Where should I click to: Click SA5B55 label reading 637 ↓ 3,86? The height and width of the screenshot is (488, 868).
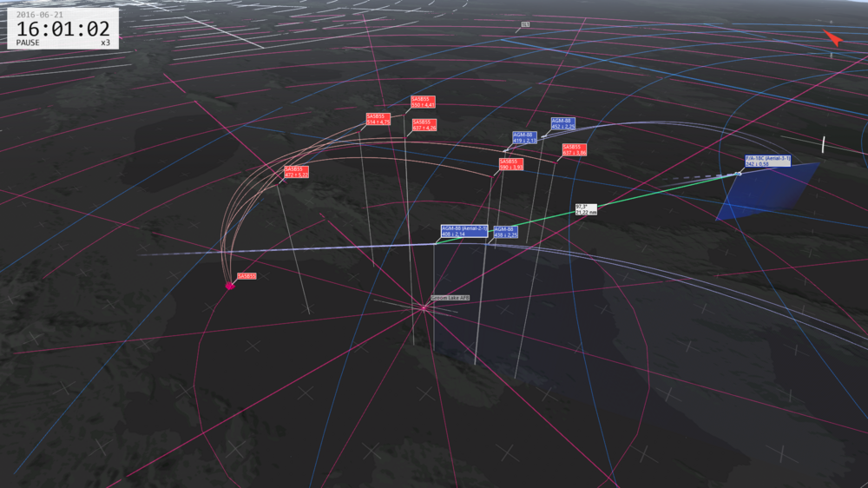[574, 150]
